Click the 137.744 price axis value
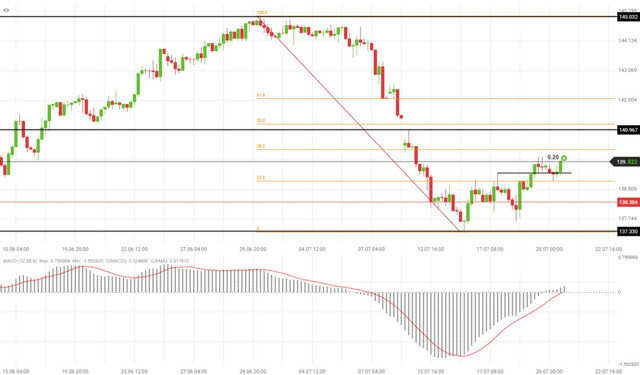The width and height of the screenshot is (640, 375). coord(627,219)
